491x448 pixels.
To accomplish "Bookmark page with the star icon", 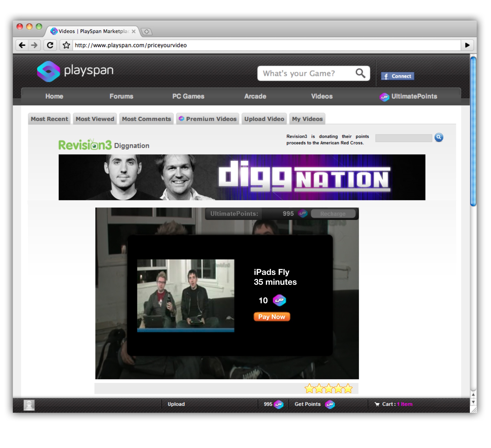I will pos(66,45).
